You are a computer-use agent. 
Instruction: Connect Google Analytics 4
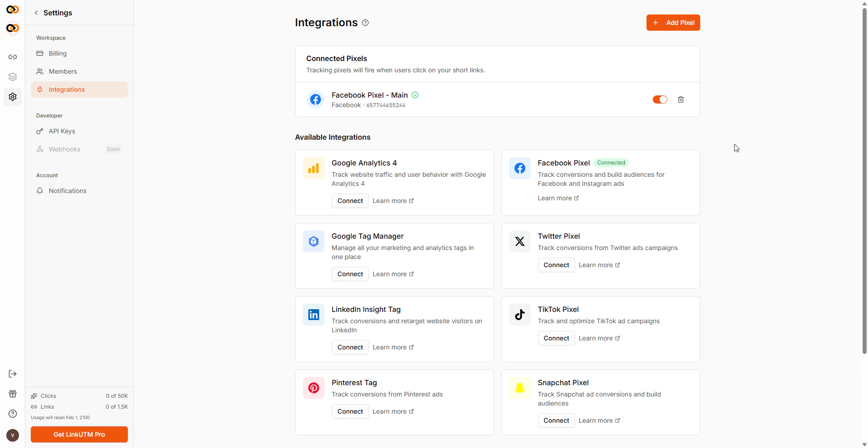pyautogui.click(x=350, y=201)
